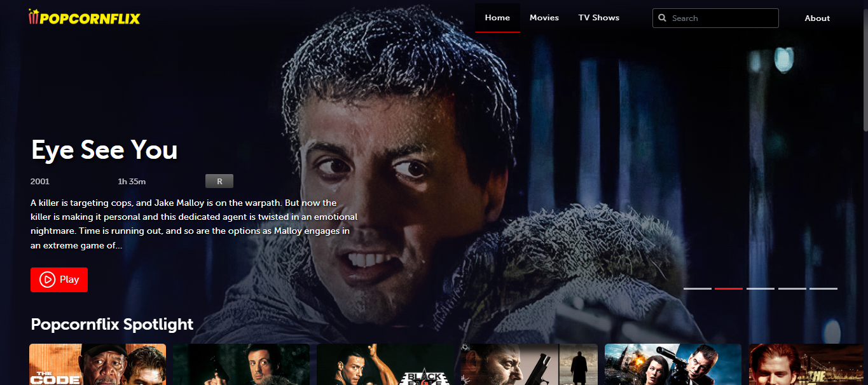Open the man with pistol thumbnail
The height and width of the screenshot is (385, 868).
coord(529,365)
